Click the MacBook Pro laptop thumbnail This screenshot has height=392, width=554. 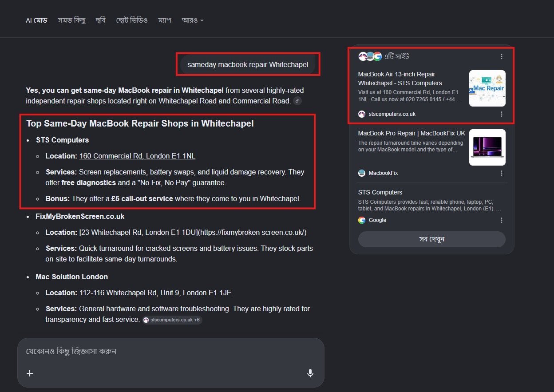[x=487, y=147]
